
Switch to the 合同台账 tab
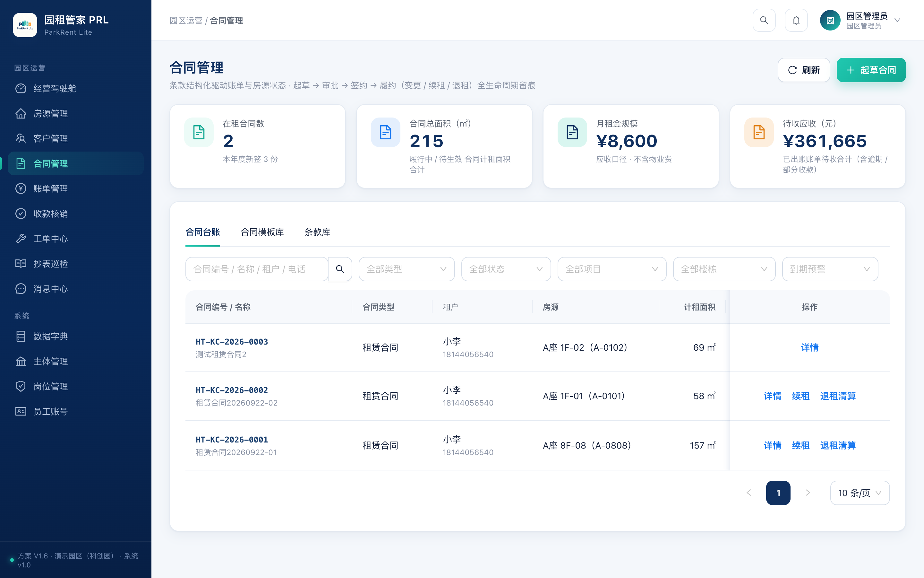(x=203, y=232)
